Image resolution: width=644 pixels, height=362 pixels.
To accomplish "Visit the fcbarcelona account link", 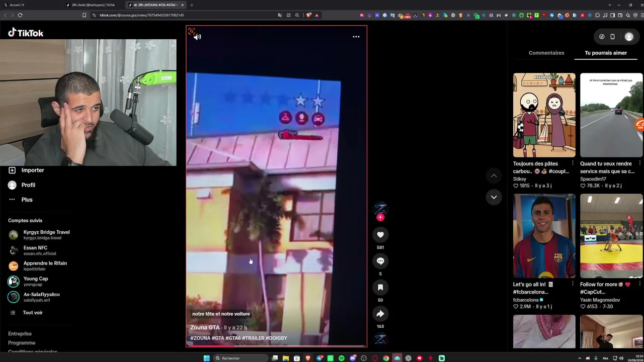I will [526, 300].
